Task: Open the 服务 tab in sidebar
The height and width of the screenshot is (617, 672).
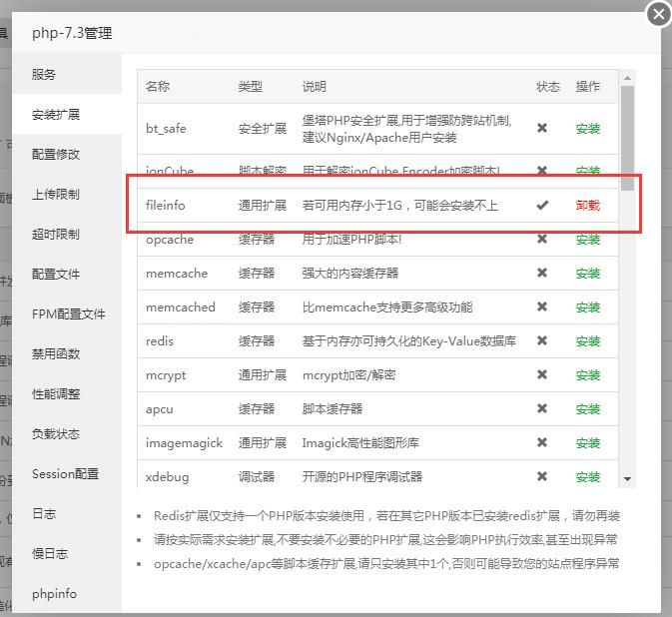Action: [44, 75]
